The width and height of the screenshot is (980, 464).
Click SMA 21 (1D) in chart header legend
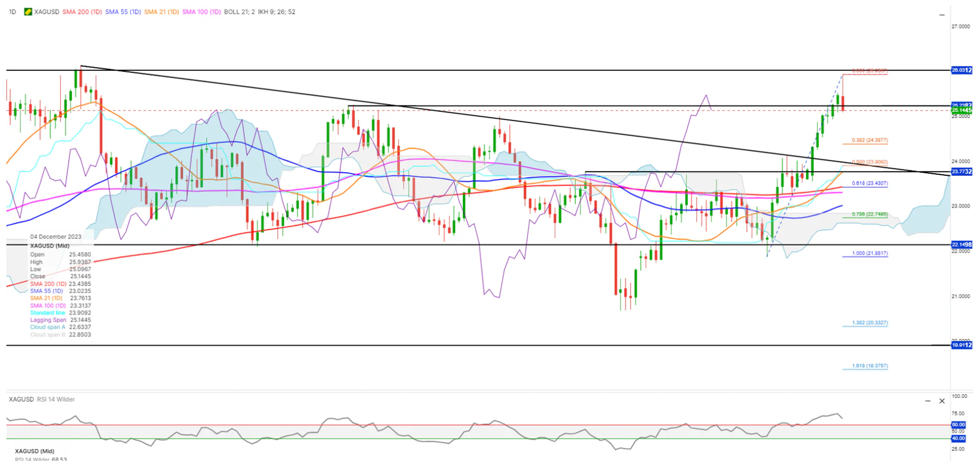click(x=162, y=12)
